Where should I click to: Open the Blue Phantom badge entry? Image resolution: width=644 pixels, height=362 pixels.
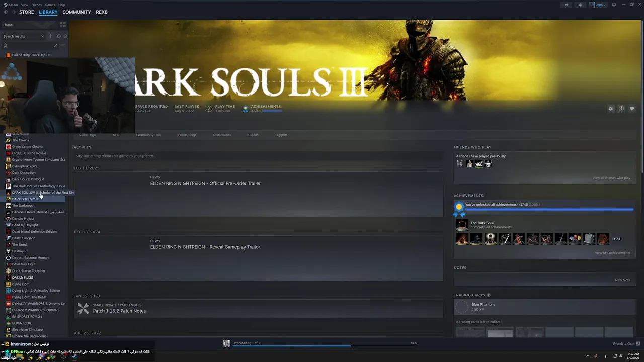tap(543, 306)
